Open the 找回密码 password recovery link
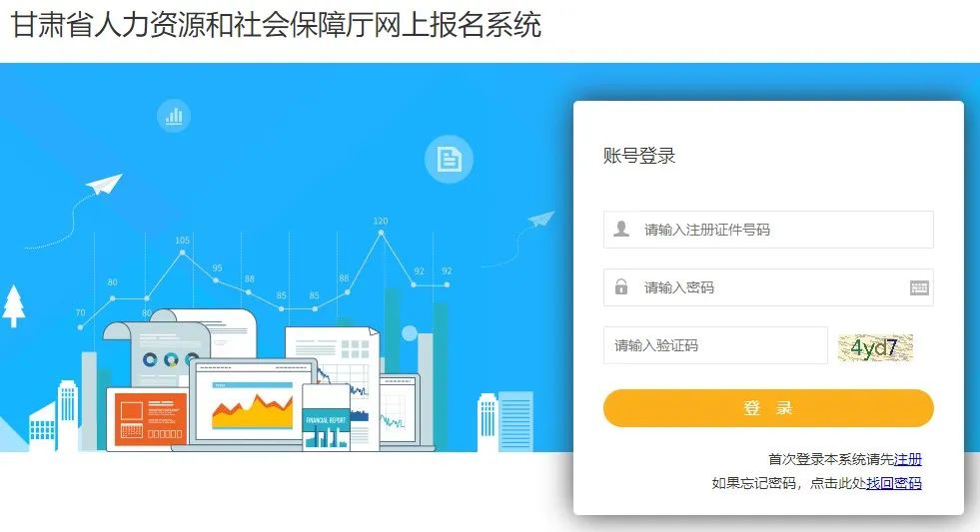 (894, 483)
